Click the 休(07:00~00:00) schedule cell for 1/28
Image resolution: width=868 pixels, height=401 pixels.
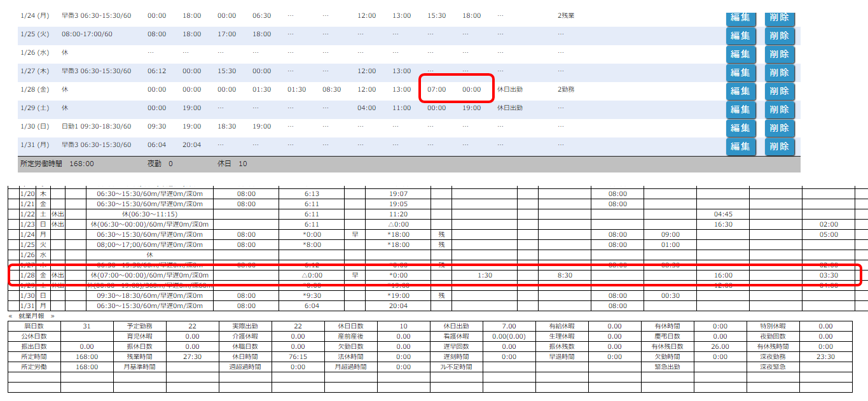pyautogui.click(x=149, y=276)
